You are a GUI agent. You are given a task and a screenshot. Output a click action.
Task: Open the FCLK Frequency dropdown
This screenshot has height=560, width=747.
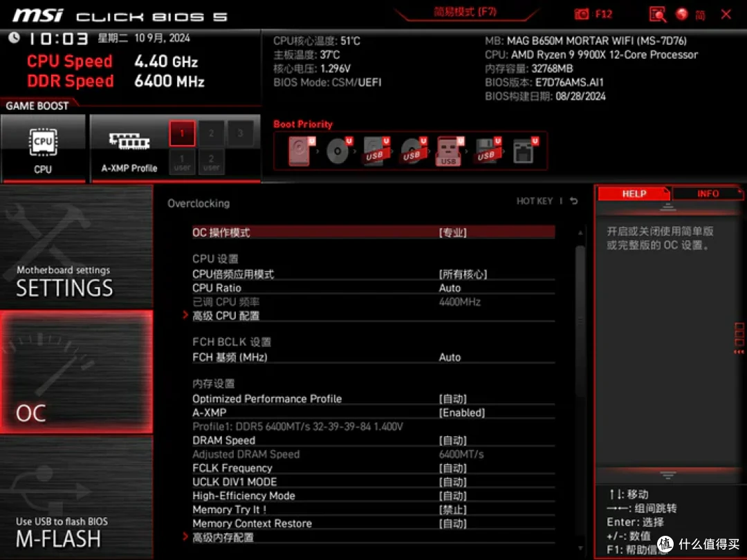(452, 468)
